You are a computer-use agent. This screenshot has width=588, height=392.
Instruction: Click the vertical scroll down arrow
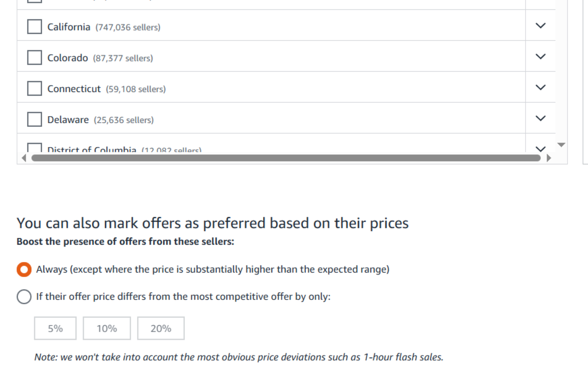click(561, 145)
